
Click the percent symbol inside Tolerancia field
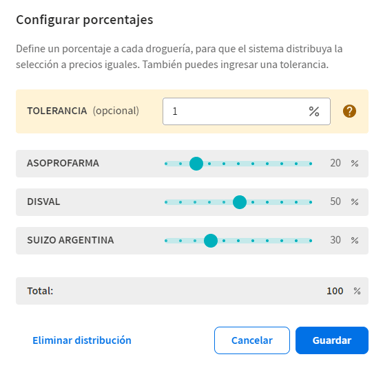314,111
